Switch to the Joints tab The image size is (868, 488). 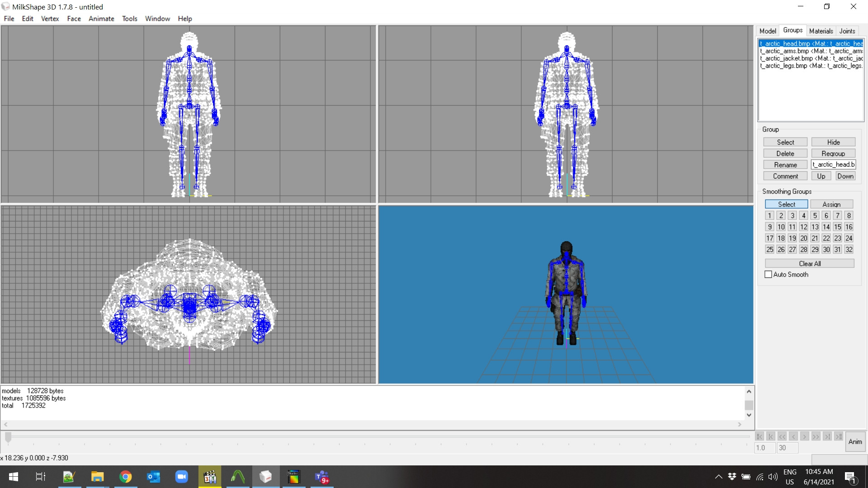point(846,31)
